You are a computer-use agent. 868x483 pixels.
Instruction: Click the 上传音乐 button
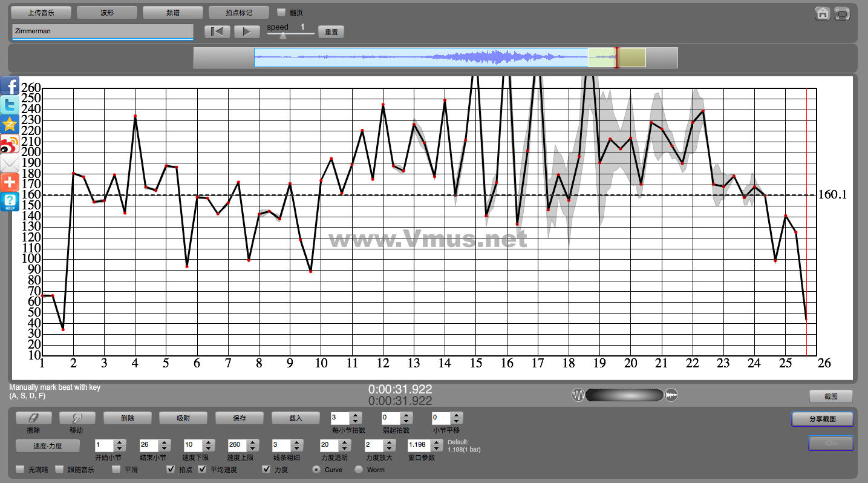pyautogui.click(x=41, y=12)
